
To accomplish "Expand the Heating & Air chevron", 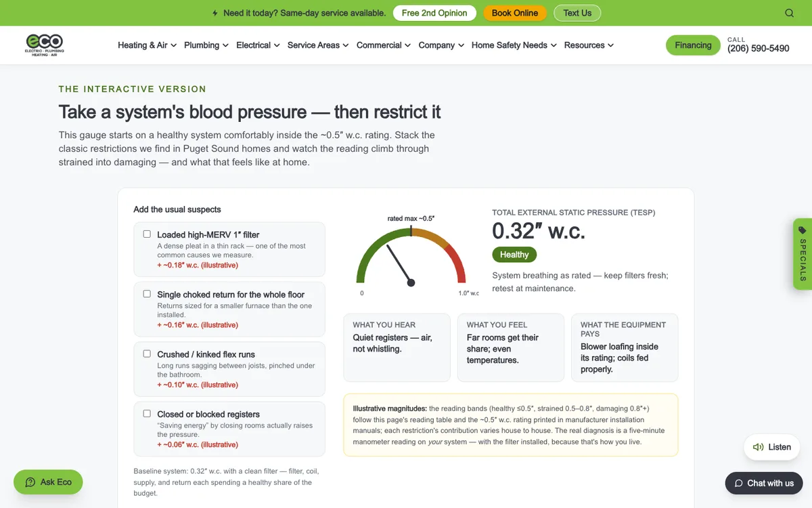I will tap(174, 45).
